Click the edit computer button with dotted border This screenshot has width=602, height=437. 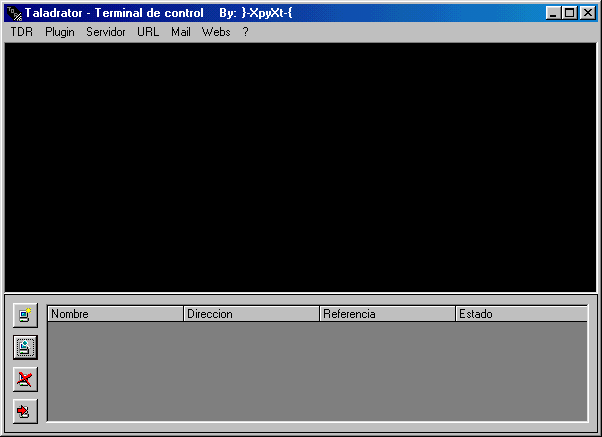click(x=25, y=348)
